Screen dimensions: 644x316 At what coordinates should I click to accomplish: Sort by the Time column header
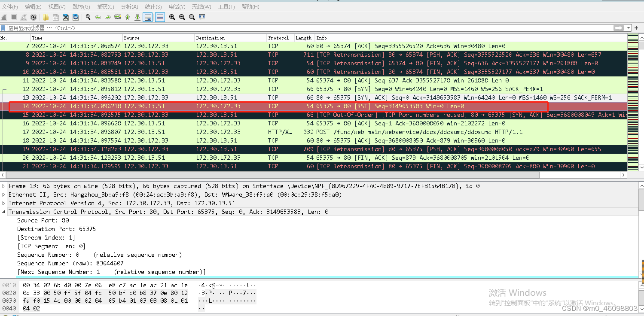point(77,38)
